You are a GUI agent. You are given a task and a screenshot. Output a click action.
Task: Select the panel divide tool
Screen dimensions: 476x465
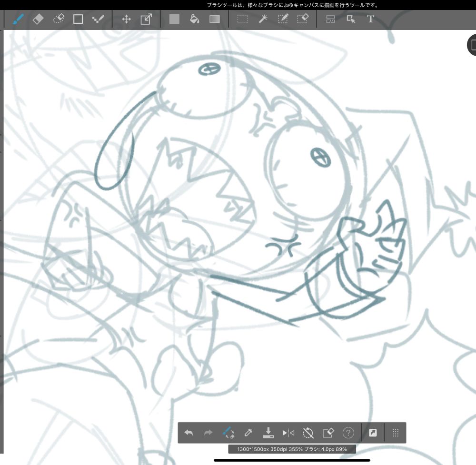331,19
